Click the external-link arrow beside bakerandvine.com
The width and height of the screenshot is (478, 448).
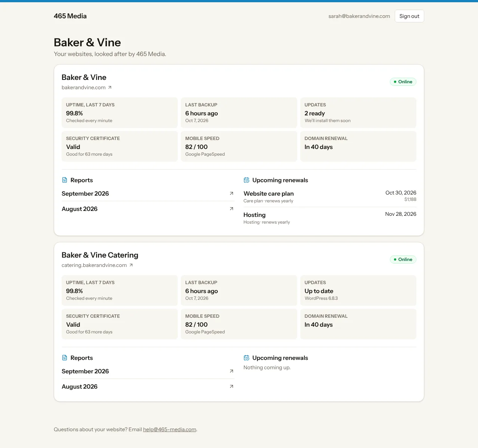(110, 87)
